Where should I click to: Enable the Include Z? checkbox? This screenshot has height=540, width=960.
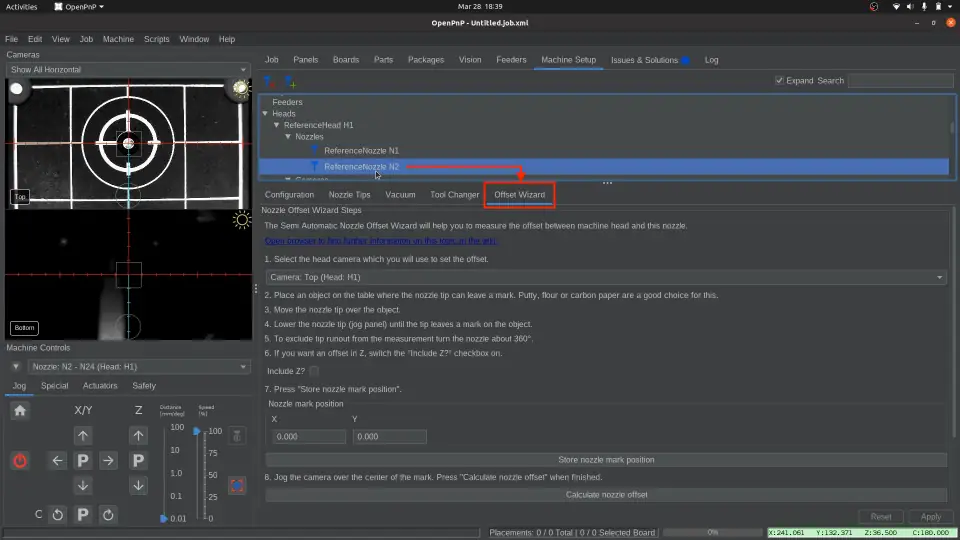pos(314,371)
